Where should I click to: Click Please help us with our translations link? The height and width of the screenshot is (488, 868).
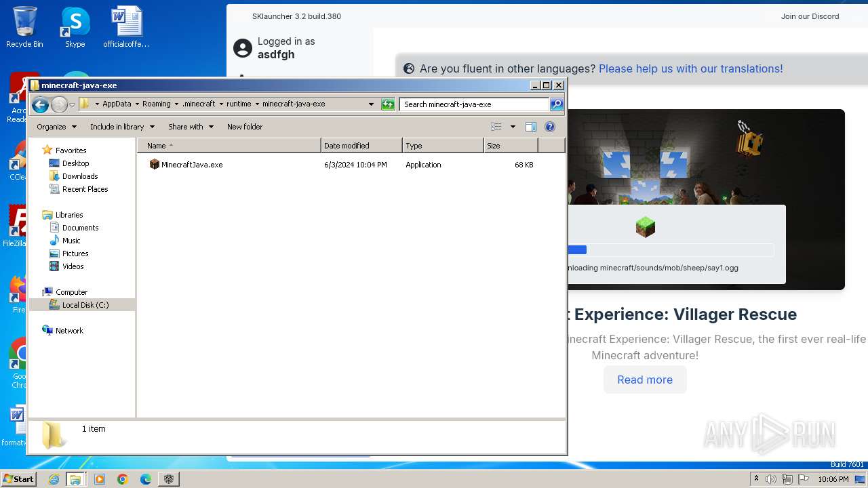[690, 68]
